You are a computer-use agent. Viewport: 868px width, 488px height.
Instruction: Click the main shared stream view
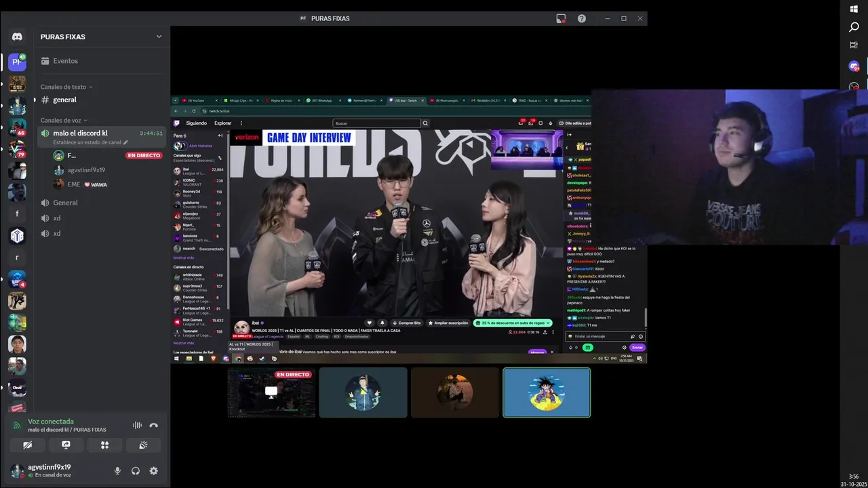(x=409, y=230)
